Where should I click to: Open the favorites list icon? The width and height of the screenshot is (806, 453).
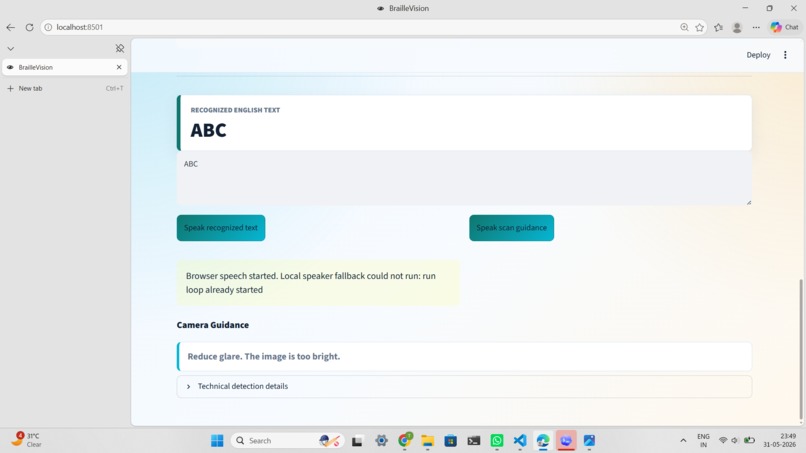point(719,27)
